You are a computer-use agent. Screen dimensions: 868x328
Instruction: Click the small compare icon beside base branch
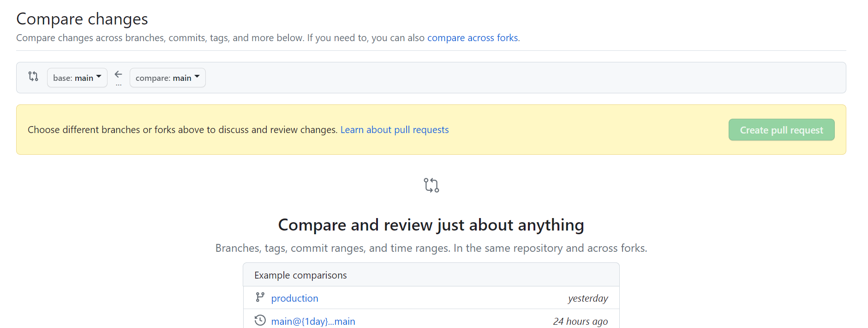(x=33, y=76)
